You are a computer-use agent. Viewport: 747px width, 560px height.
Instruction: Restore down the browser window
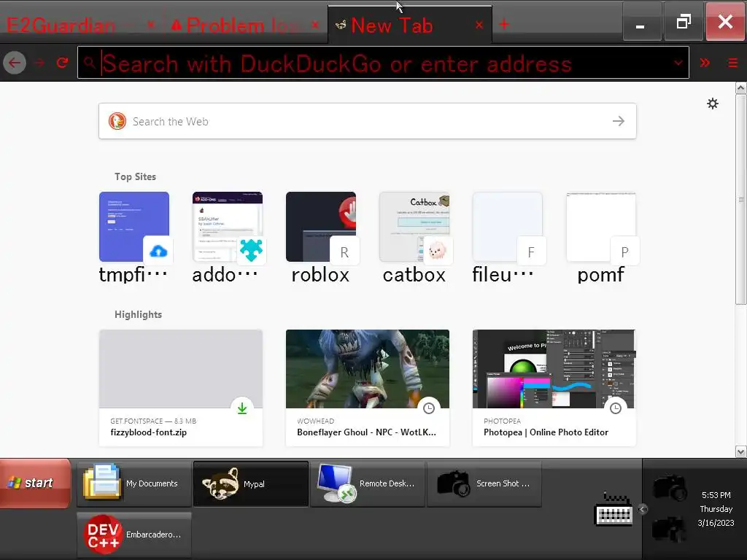(x=684, y=23)
